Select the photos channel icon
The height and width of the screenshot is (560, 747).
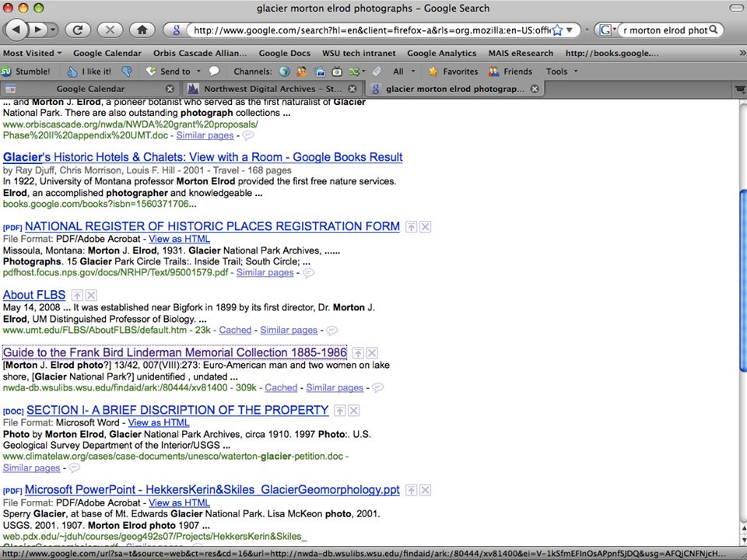(319, 72)
